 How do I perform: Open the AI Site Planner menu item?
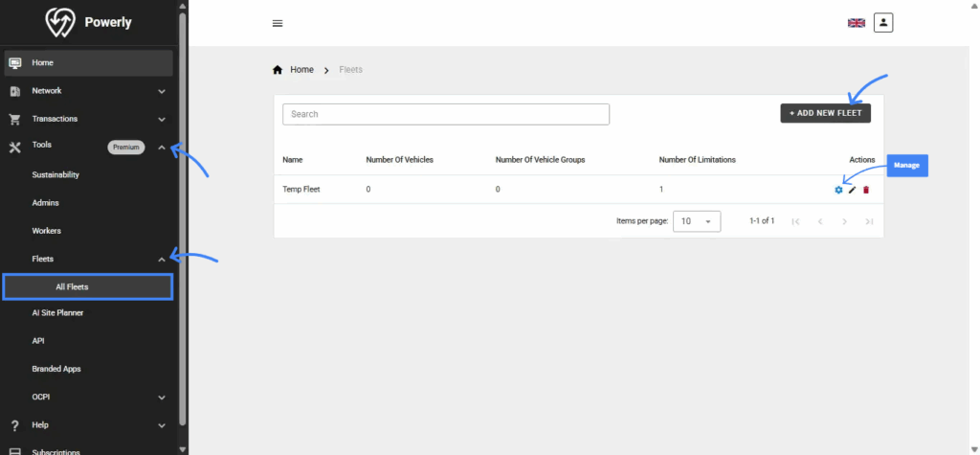point(57,312)
